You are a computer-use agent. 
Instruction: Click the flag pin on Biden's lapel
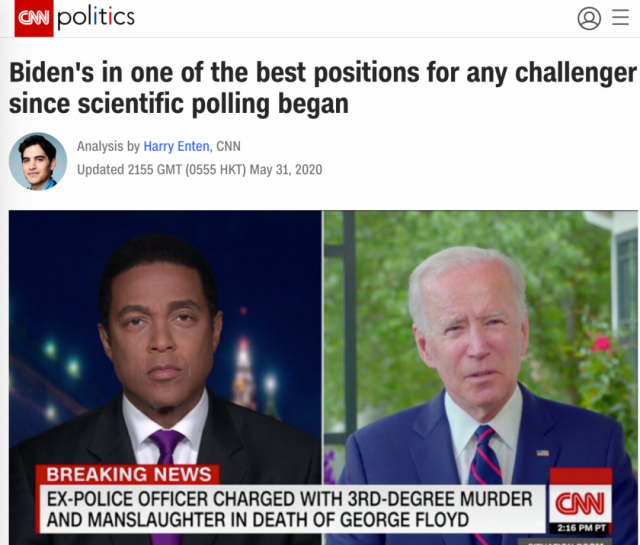[x=542, y=452]
